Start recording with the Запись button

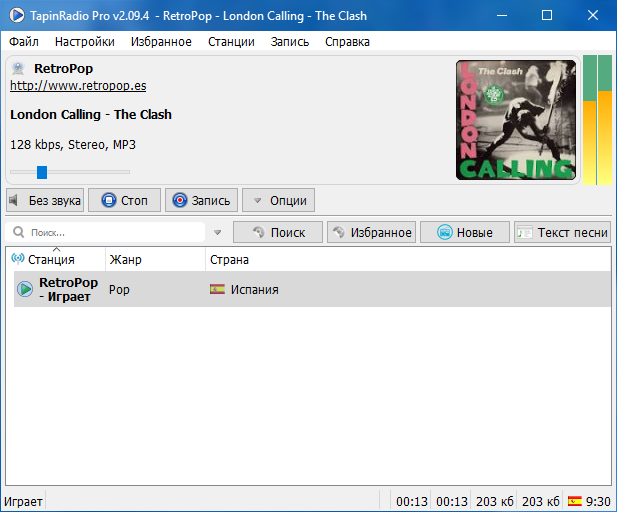pos(201,200)
